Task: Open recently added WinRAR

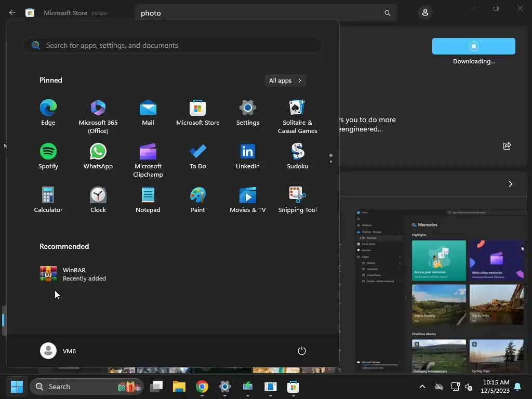Action: (73, 274)
